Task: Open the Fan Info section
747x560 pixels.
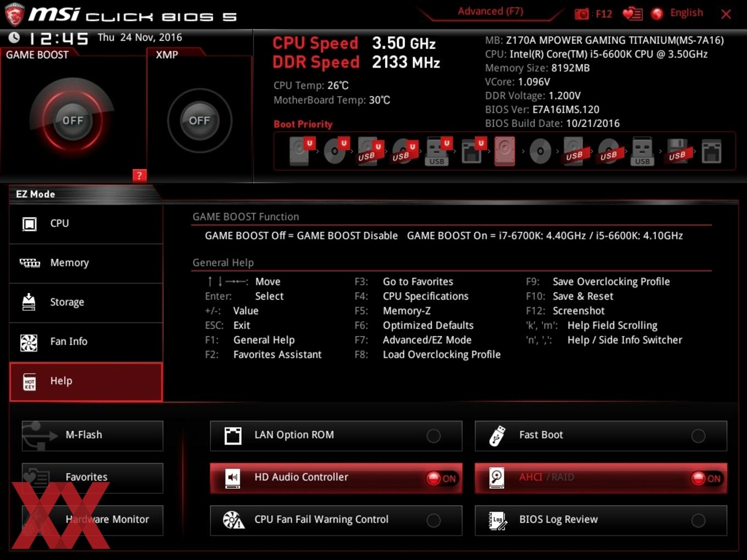Action: click(86, 342)
